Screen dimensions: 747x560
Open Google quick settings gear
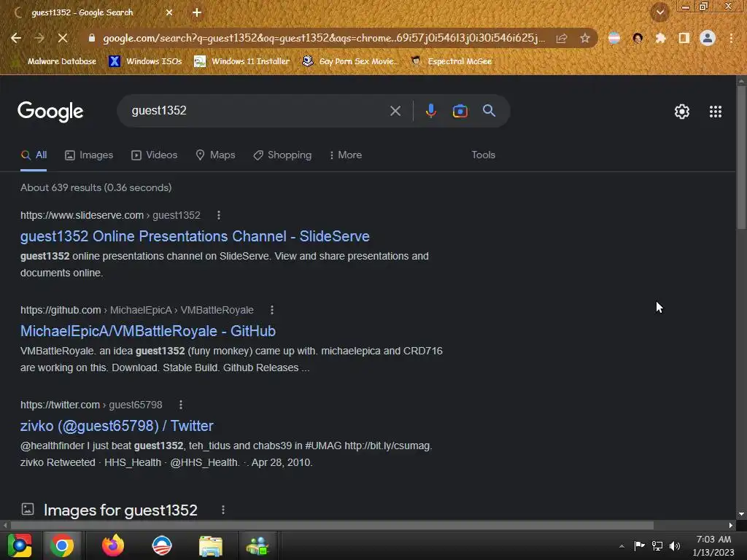pos(682,112)
